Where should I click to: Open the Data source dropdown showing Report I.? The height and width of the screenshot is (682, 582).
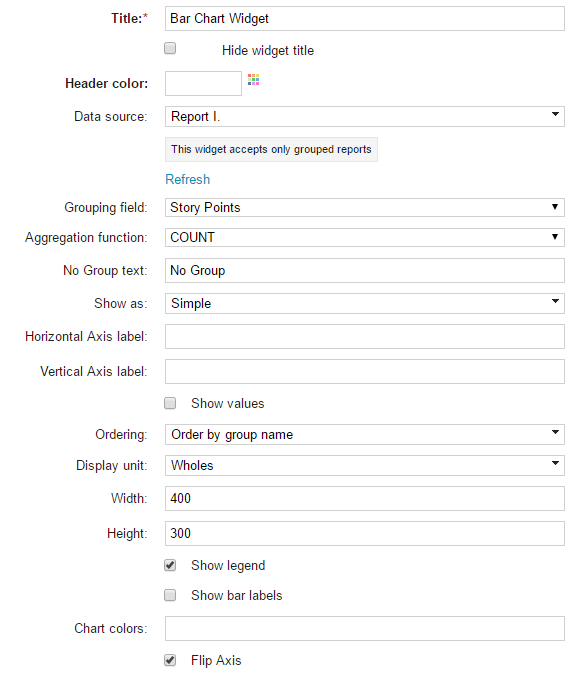tap(365, 117)
